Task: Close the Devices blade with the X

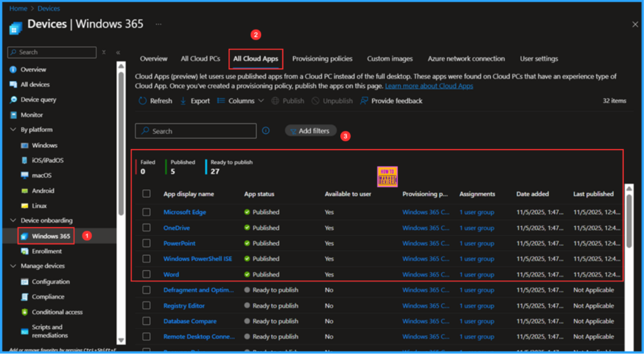Action: [635, 25]
